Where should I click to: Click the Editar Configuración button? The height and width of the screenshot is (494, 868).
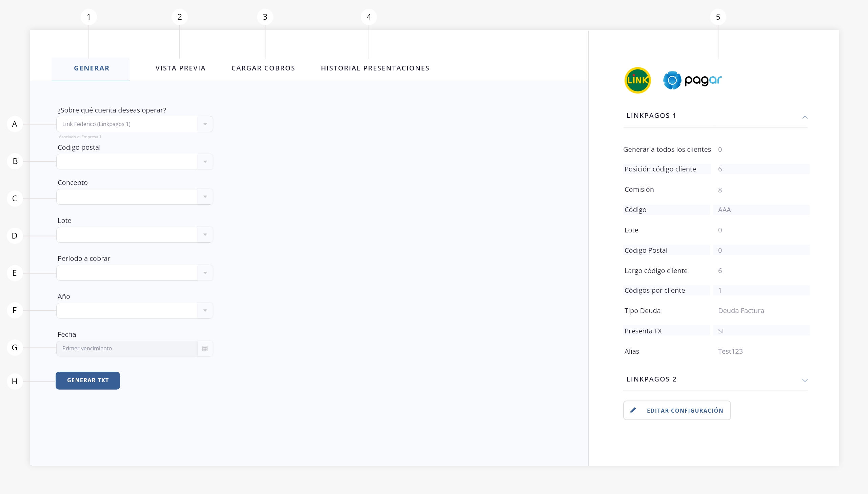[684, 411]
